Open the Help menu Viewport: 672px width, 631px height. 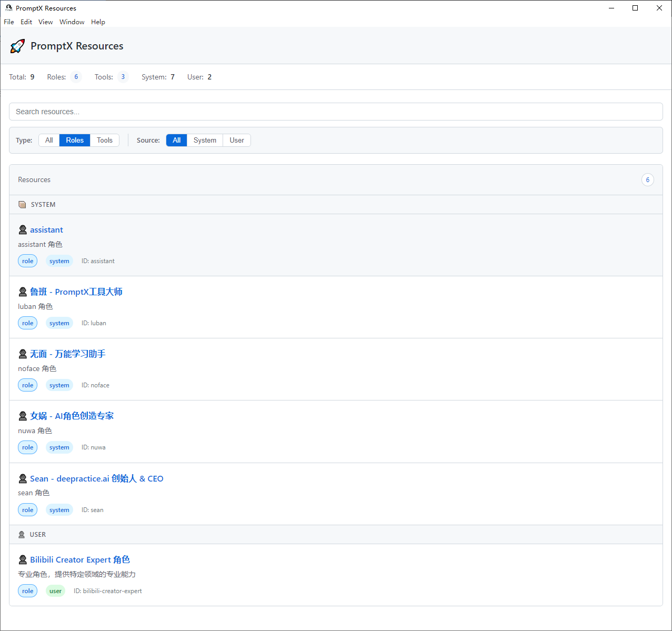point(98,22)
